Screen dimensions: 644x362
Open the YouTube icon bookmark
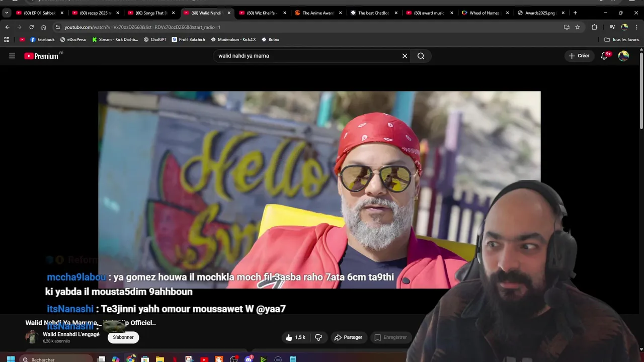(22, 39)
